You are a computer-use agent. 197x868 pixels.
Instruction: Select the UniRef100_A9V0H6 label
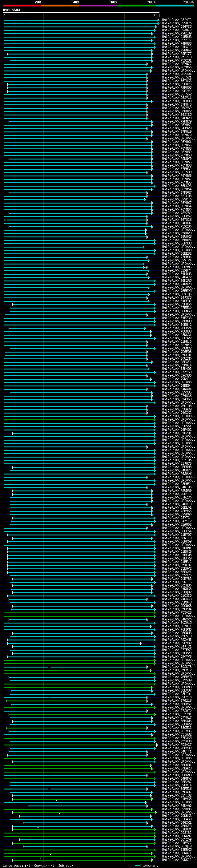click(x=177, y=809)
